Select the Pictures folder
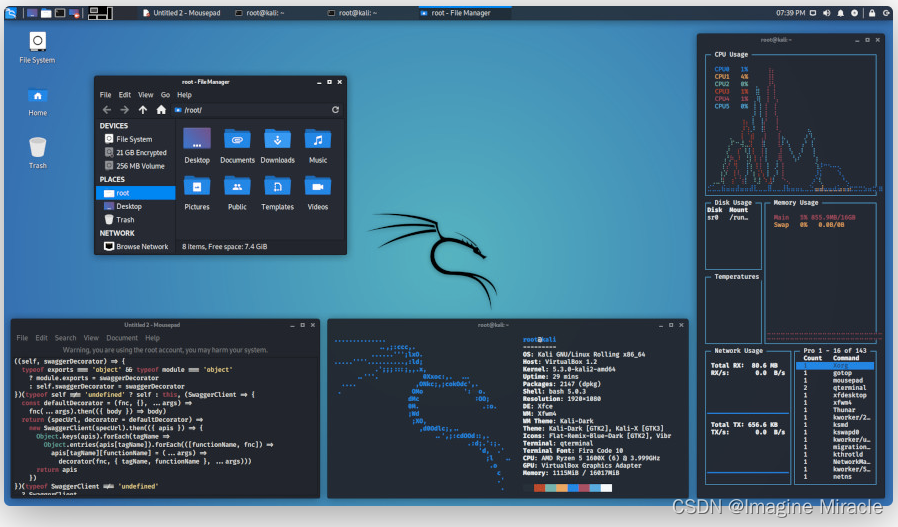Viewport: 898px width, 527px height. [x=197, y=194]
